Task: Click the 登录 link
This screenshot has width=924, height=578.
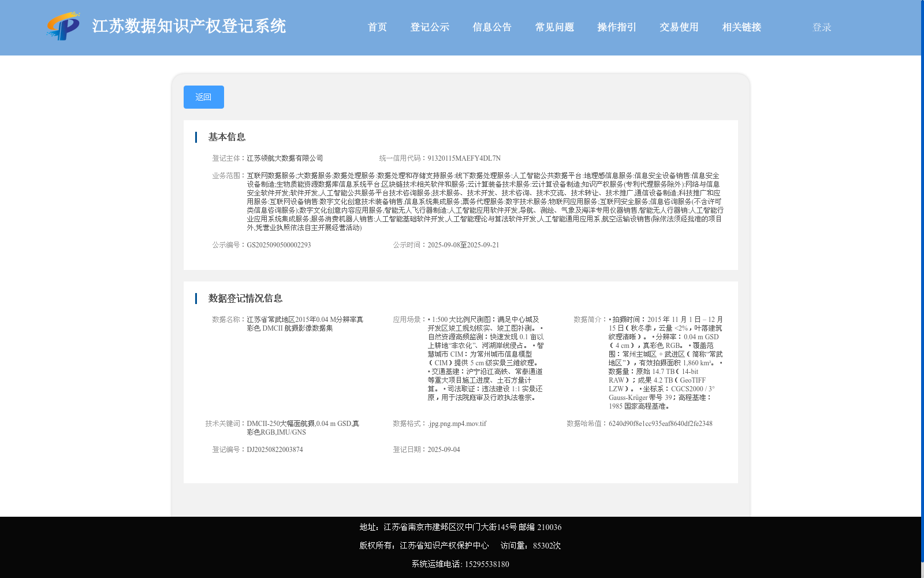Action: [x=822, y=27]
